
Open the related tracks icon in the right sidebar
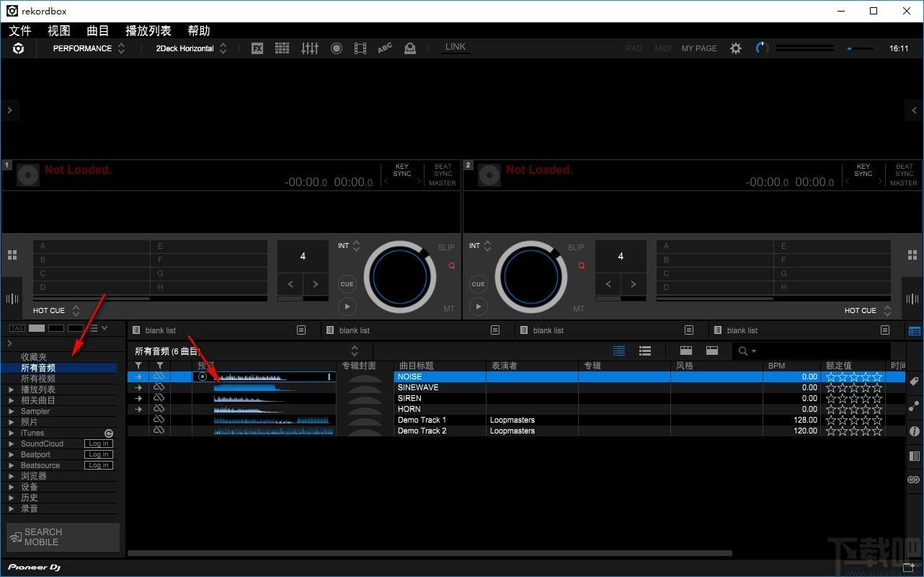pyautogui.click(x=915, y=406)
